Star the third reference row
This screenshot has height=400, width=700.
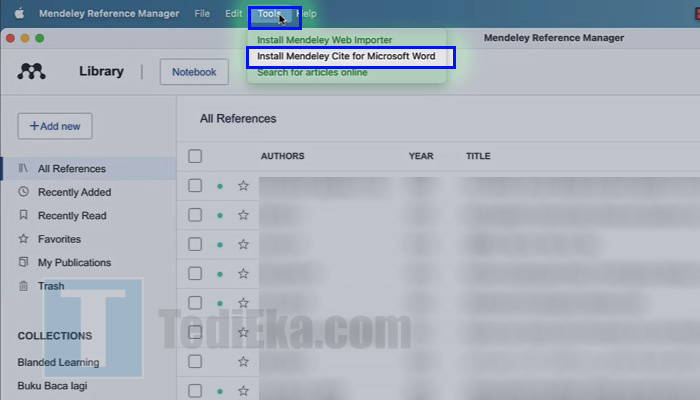point(243,244)
